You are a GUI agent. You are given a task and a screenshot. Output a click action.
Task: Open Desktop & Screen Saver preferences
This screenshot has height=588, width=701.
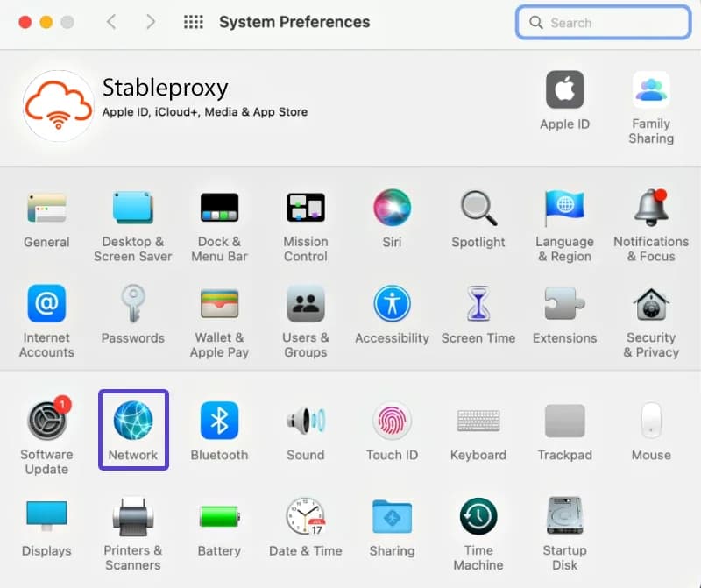click(x=133, y=207)
